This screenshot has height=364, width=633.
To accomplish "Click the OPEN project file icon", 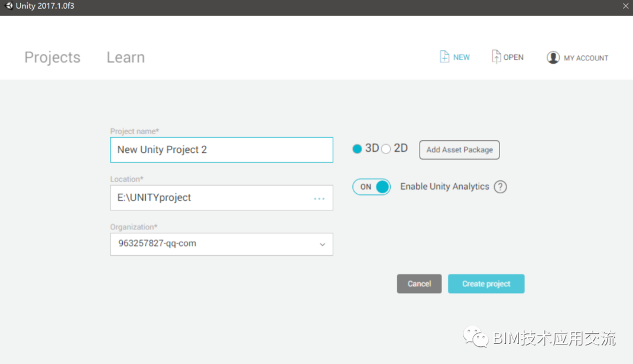I will pyautogui.click(x=496, y=57).
